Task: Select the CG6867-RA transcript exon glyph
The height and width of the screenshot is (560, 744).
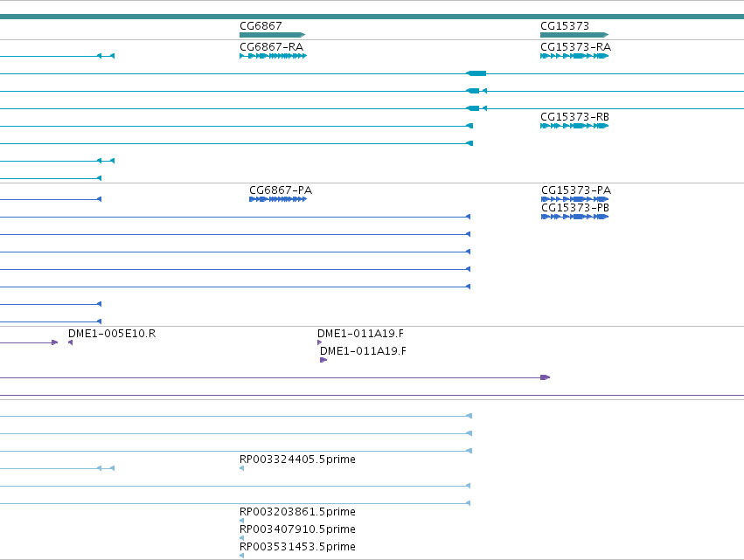Action: [x=274, y=56]
